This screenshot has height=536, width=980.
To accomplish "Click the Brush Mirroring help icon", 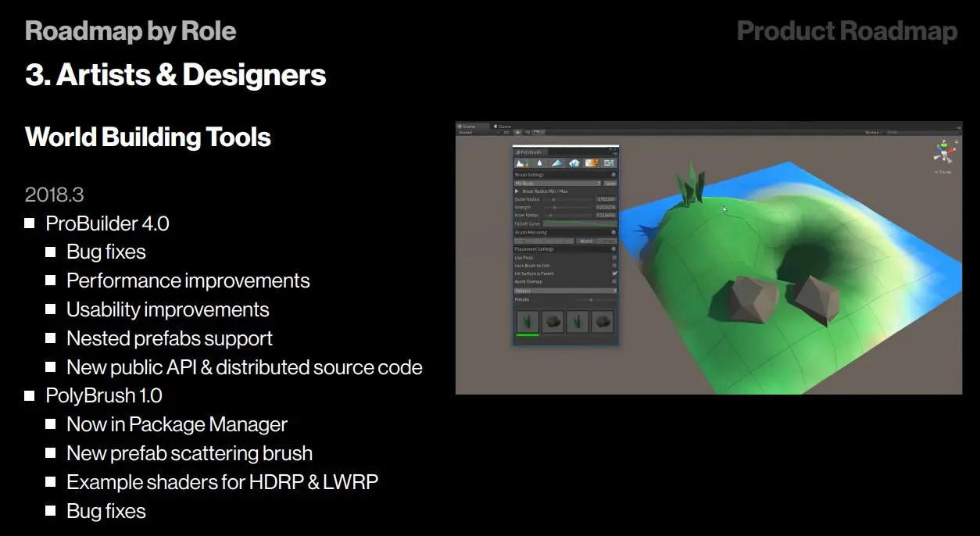I will [613, 232].
